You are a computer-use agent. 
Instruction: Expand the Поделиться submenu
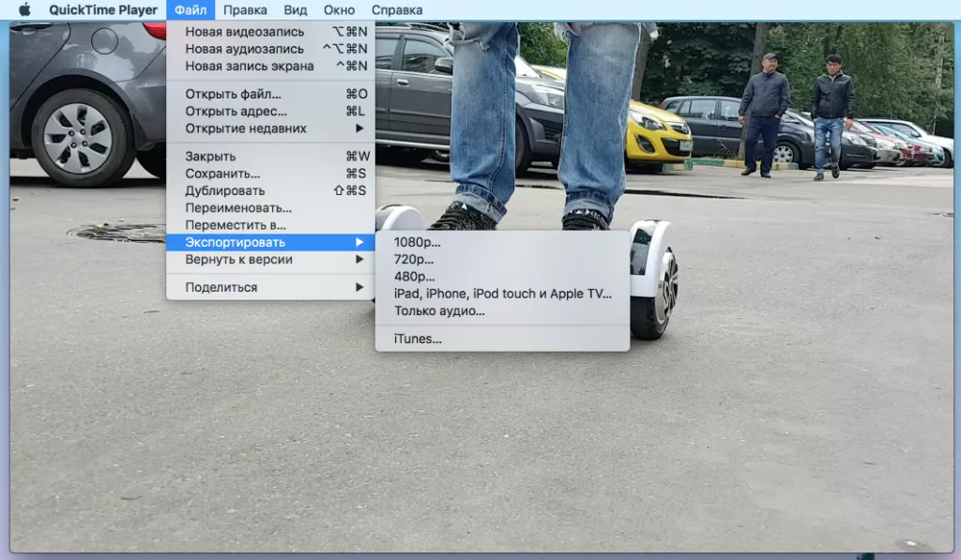[221, 287]
